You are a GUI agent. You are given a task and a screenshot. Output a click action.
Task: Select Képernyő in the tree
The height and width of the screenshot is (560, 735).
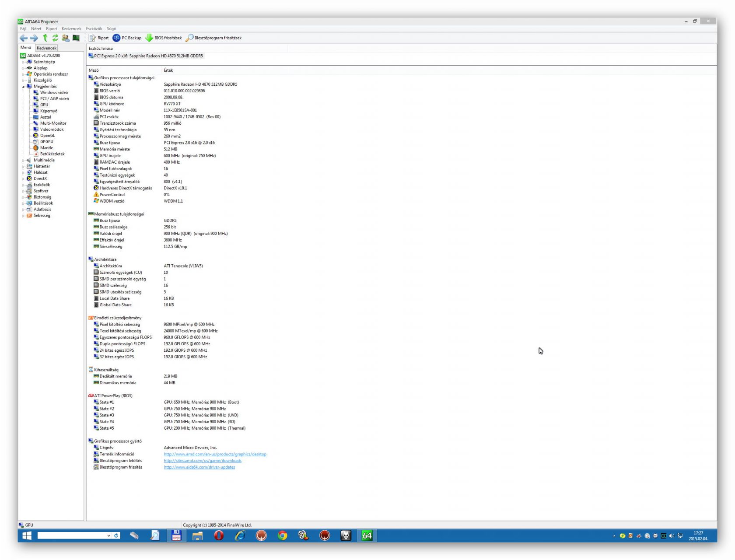coord(45,111)
